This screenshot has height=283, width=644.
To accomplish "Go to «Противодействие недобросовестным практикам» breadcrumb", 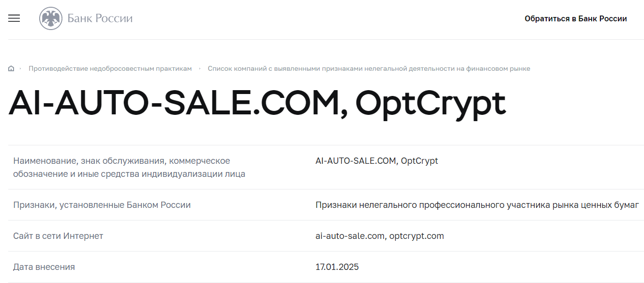I will tap(110, 69).
